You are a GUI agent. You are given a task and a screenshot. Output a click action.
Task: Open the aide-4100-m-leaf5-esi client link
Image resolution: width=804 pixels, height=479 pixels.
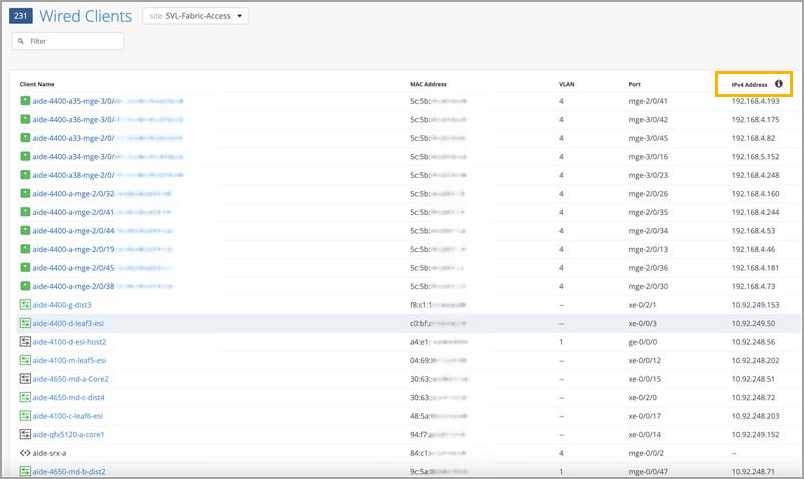point(69,360)
